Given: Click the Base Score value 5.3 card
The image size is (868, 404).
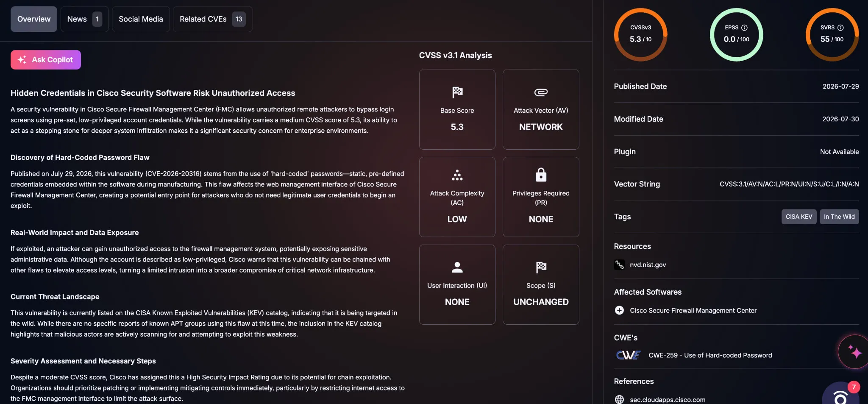Looking at the screenshot, I should tap(457, 109).
